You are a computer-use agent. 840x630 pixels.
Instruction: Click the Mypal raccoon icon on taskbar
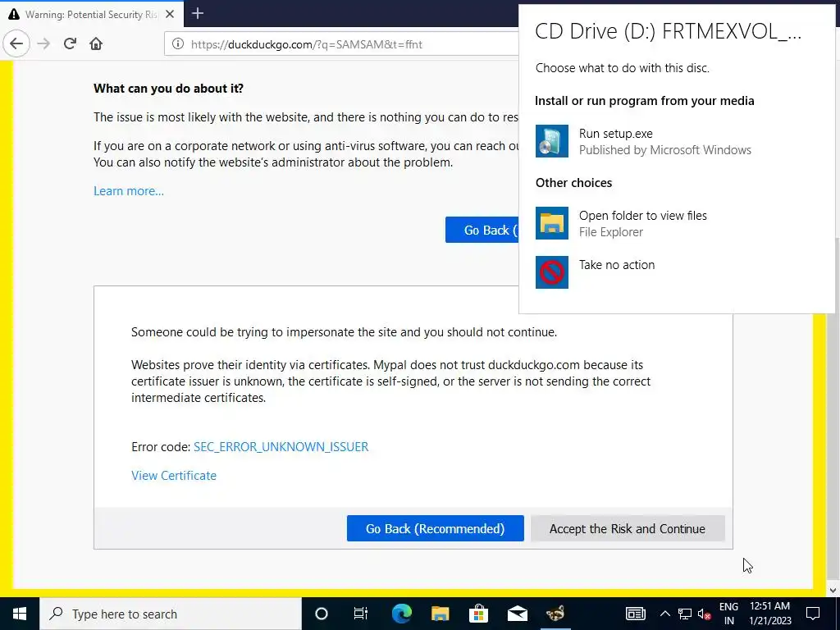(x=555, y=614)
